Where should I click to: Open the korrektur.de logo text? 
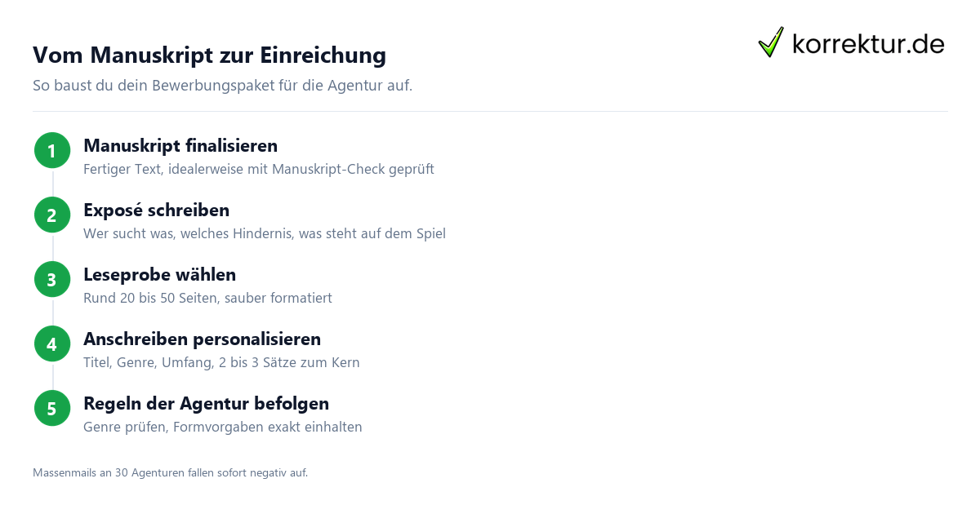tap(869, 43)
